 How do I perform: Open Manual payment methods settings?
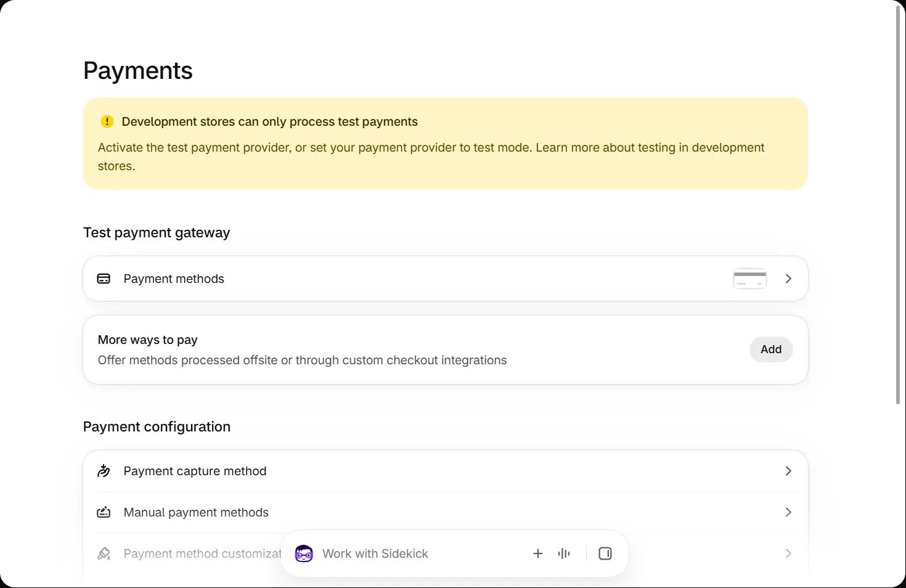coord(446,512)
